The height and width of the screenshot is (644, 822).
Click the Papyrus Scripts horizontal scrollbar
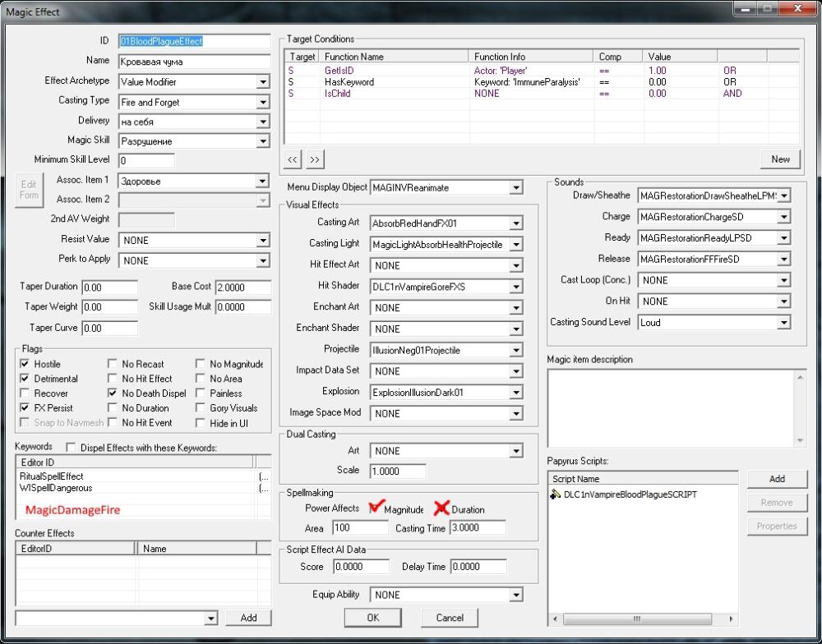point(638,619)
